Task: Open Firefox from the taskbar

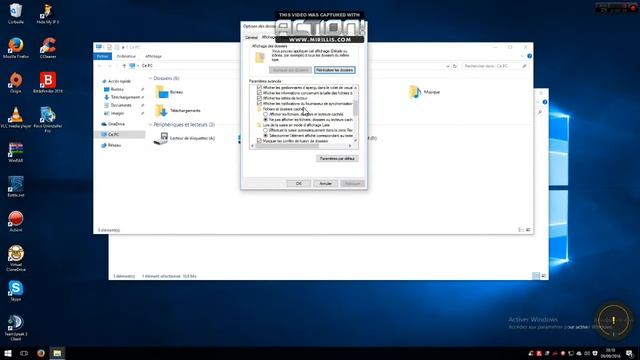Action: 41,353
